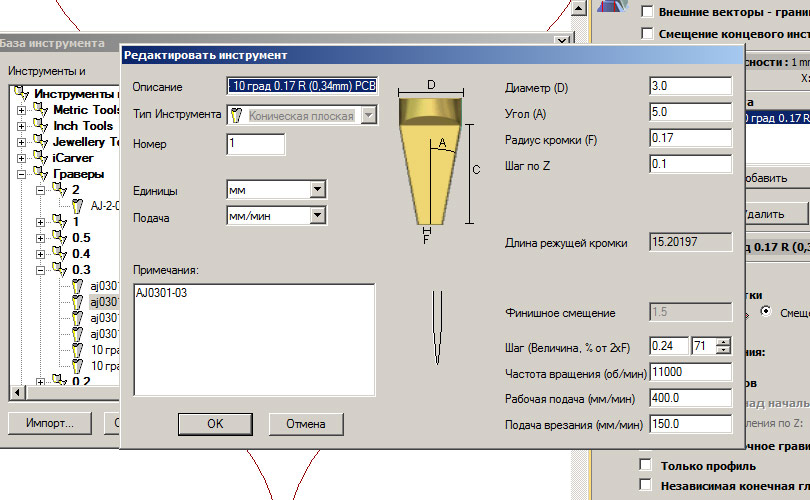Click the Частота вращения field

tap(691, 372)
